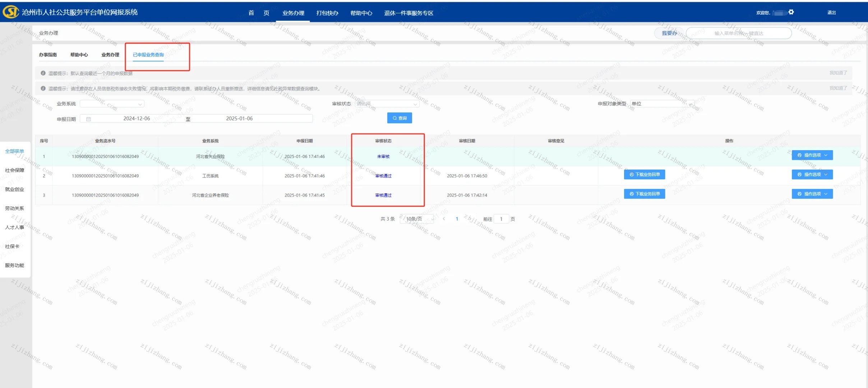Screen dimensions: 868x388
Task: Open the 业务系统 dropdown
Action: (112, 104)
